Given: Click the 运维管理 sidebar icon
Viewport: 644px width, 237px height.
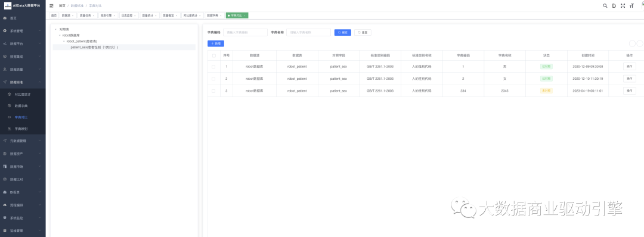Looking at the screenshot, I should [5, 230].
